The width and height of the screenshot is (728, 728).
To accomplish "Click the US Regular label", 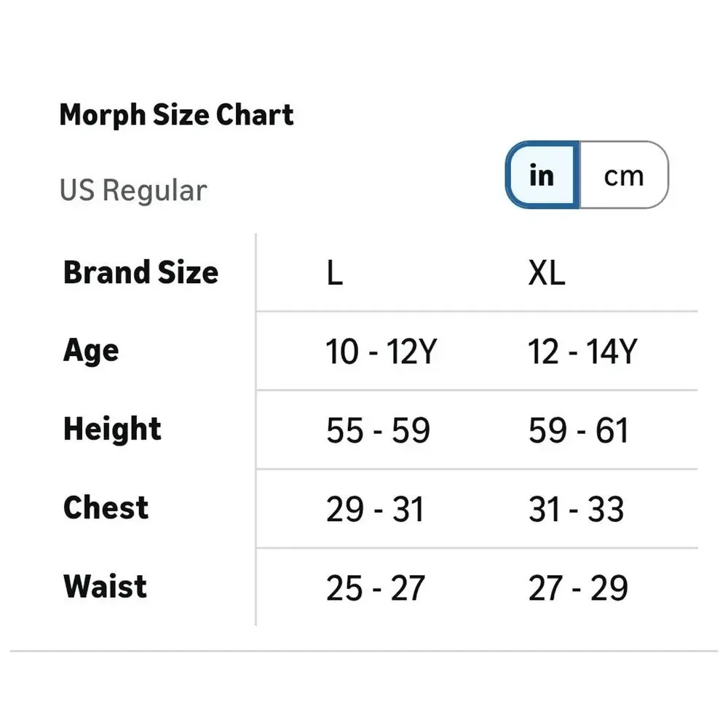I will tap(133, 190).
